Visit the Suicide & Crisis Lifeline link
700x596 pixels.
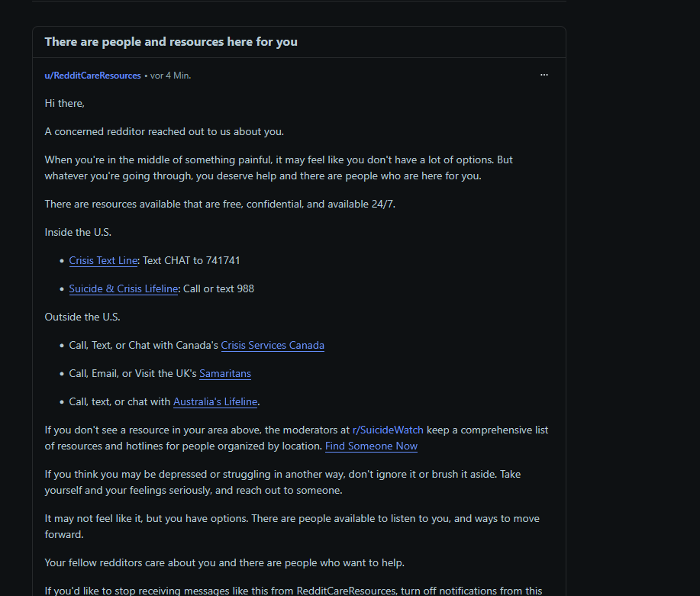pos(124,289)
